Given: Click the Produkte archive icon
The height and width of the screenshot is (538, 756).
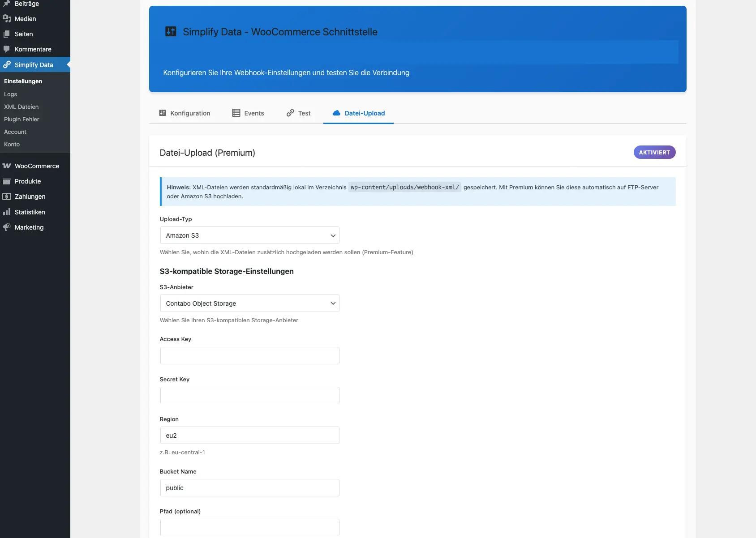Looking at the screenshot, I should (7, 181).
